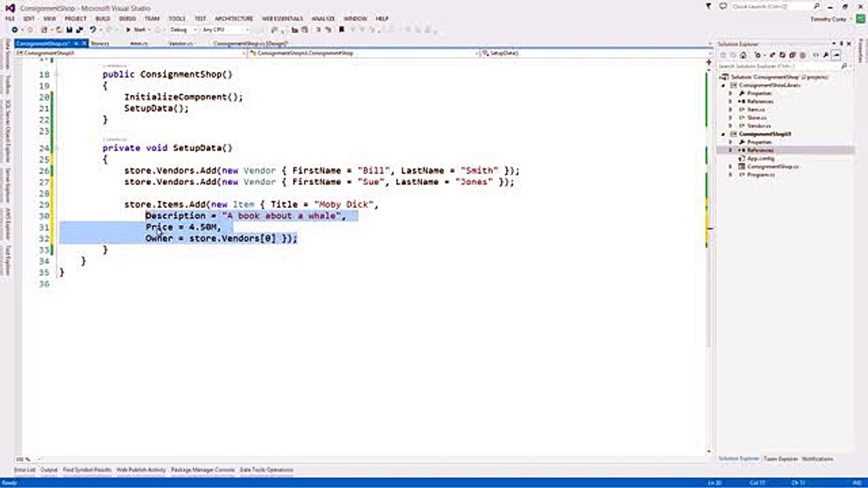Click the View Code icon in Solution Explorer
868x488 pixels.
coord(816,56)
